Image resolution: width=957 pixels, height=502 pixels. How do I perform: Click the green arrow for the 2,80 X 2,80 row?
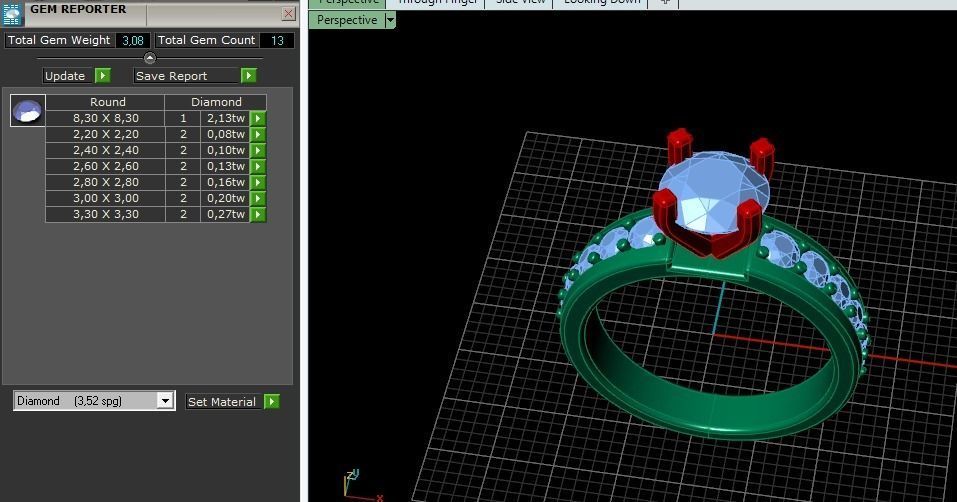(258, 182)
